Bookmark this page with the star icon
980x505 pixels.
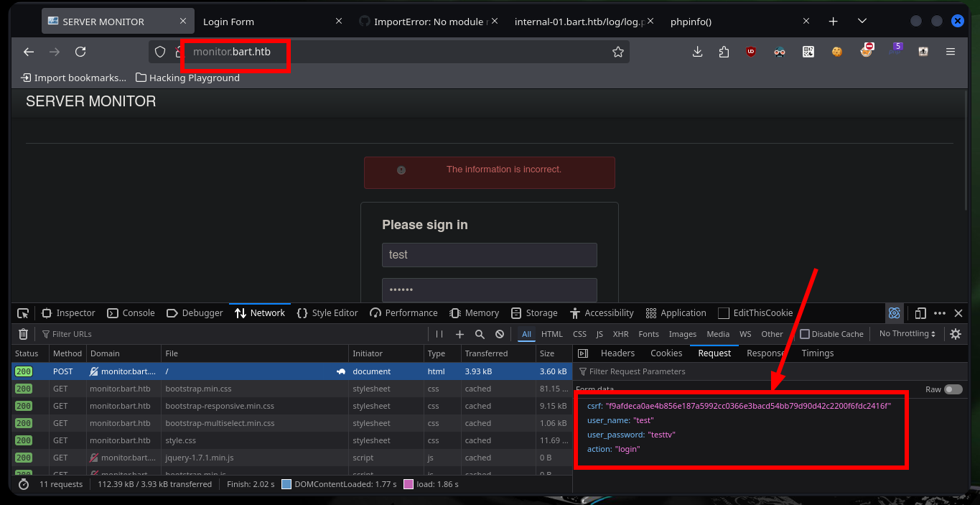[x=617, y=52]
